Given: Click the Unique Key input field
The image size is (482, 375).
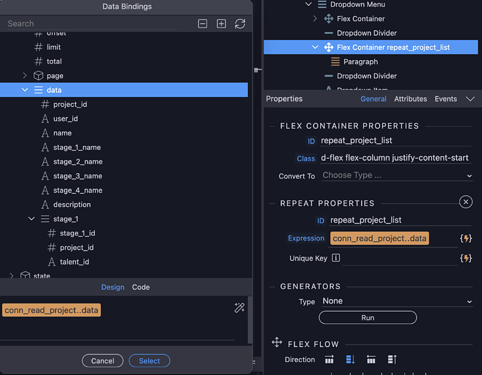Looking at the screenshot, I should (400, 259).
